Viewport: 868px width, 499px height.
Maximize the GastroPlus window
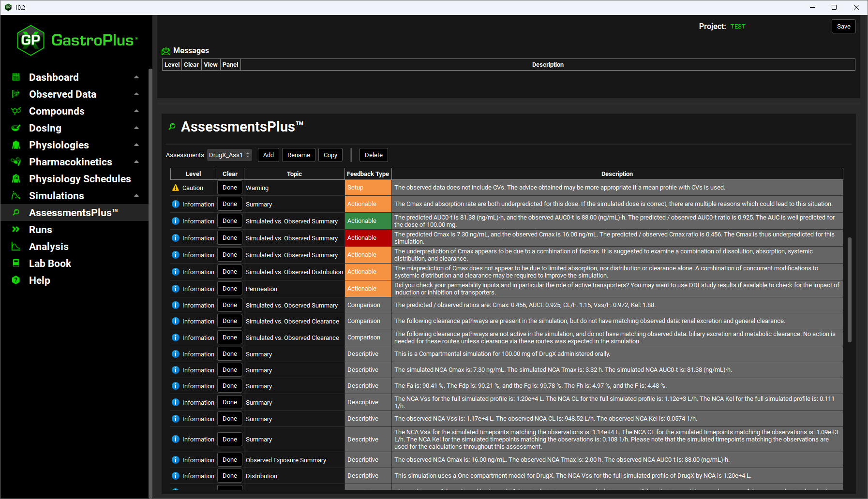(x=834, y=7)
